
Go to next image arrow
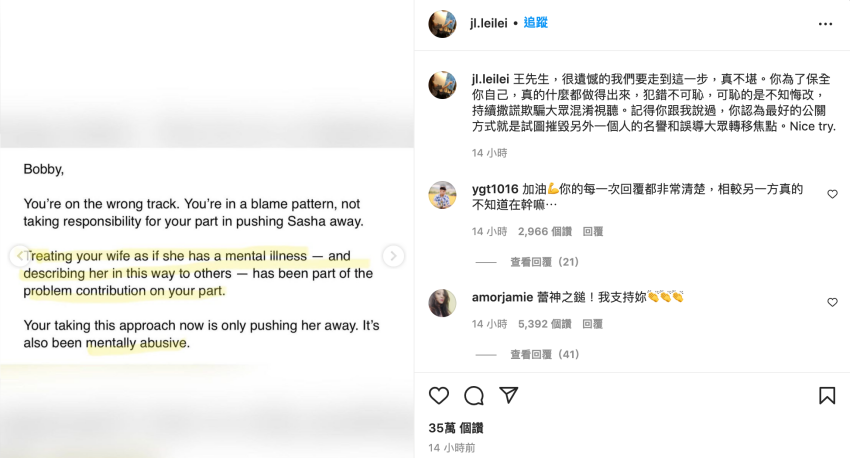pyautogui.click(x=394, y=256)
